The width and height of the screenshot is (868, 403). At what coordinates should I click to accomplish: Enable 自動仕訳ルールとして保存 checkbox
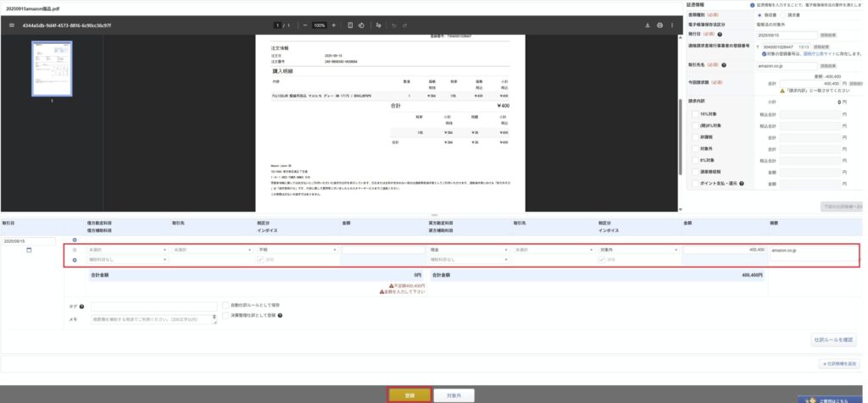tap(224, 304)
